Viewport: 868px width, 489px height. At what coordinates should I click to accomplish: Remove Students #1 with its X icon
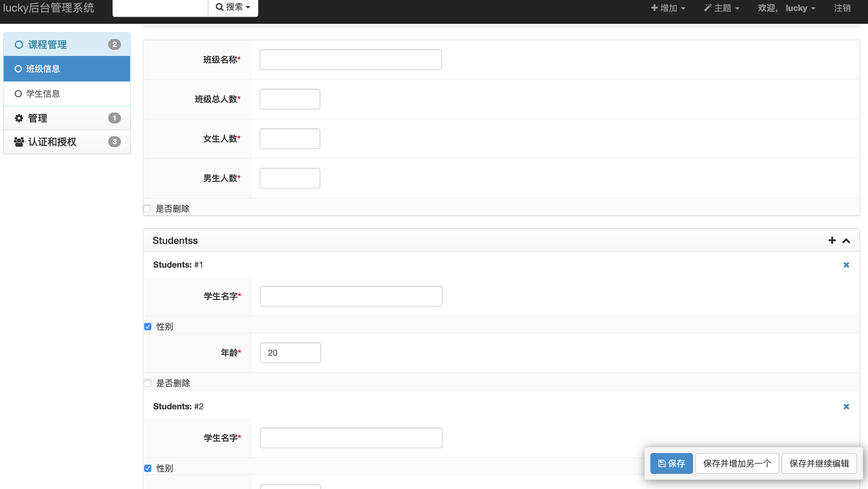point(846,265)
